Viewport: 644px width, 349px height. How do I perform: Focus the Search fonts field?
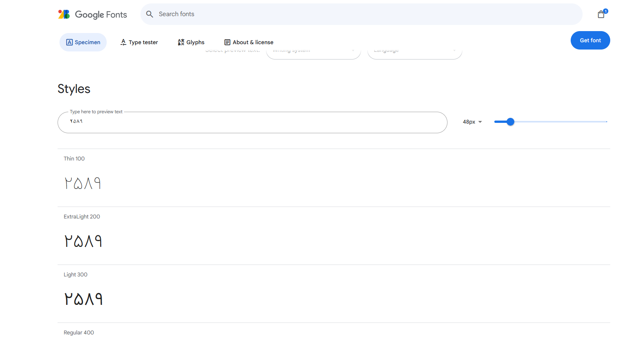pyautogui.click(x=361, y=14)
